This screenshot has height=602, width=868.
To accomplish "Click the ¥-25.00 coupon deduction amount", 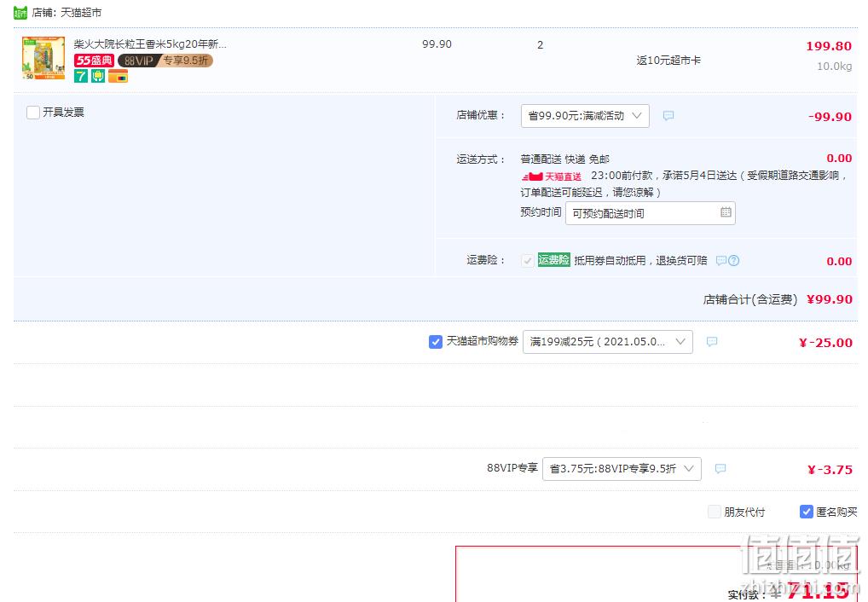I will point(825,343).
